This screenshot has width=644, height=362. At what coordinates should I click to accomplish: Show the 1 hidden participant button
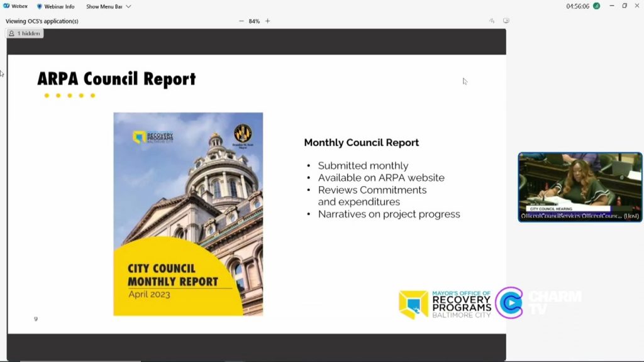25,33
